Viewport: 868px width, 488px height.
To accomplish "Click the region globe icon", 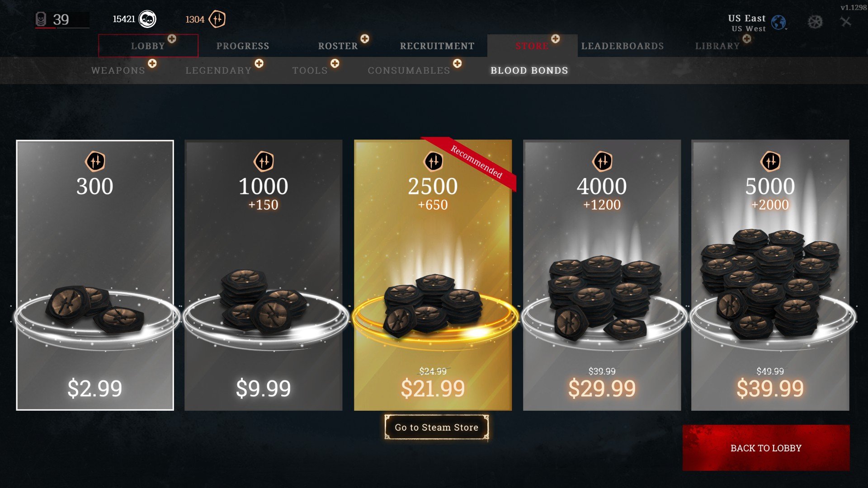I will [778, 22].
